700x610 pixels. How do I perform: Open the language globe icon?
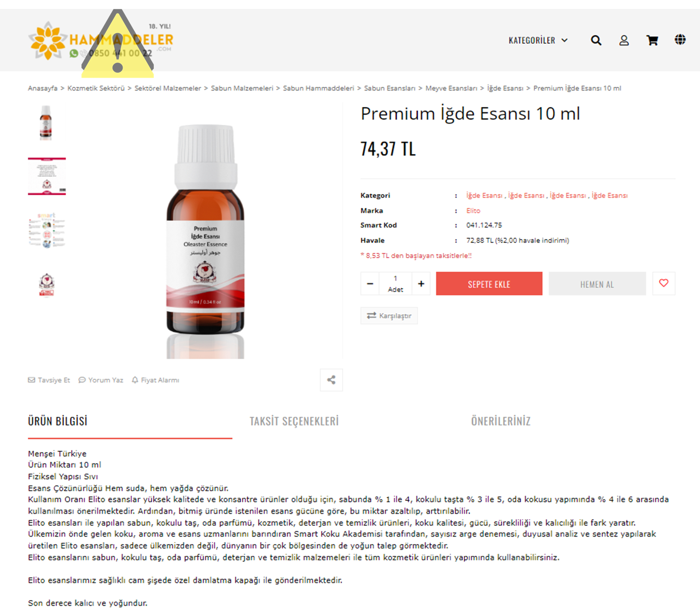click(x=680, y=40)
